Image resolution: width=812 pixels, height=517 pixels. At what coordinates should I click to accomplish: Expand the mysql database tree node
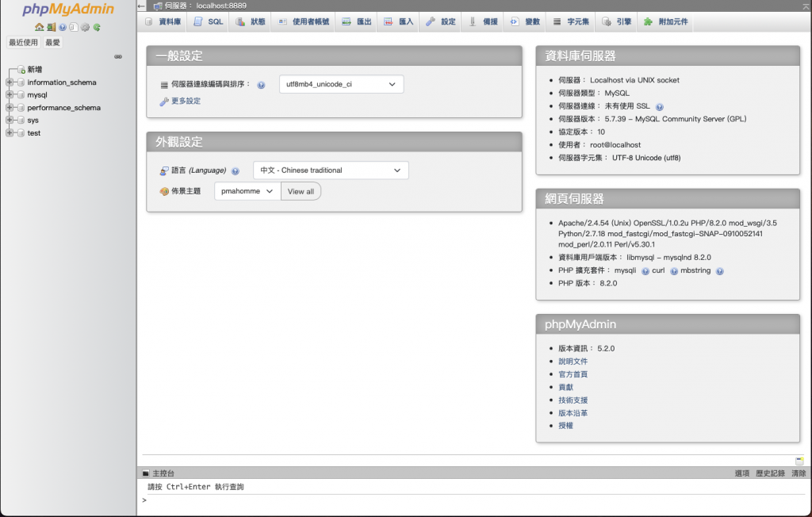pos(10,95)
